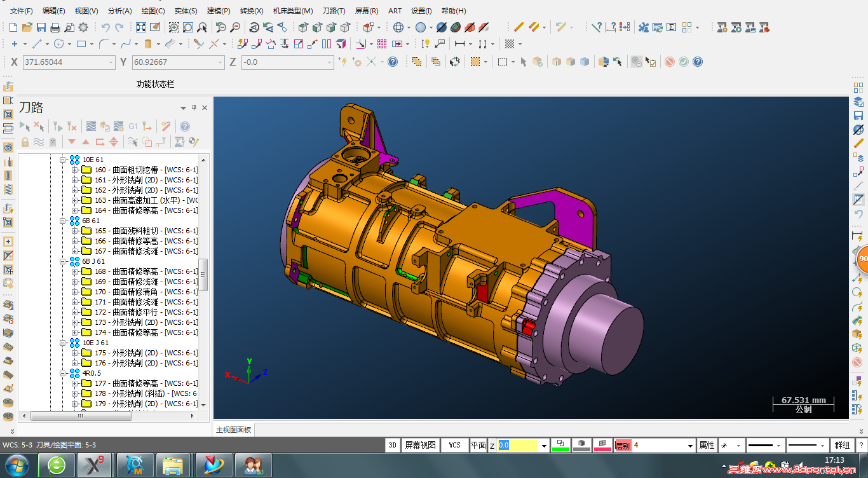Collapse the 6B J 61 group
Viewport: 868px width, 478px height.
63,261
